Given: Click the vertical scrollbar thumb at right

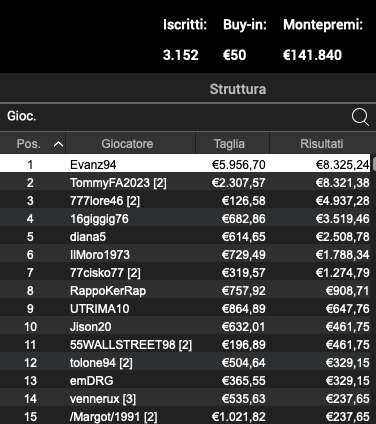Looking at the screenshot, I should click(374, 164).
